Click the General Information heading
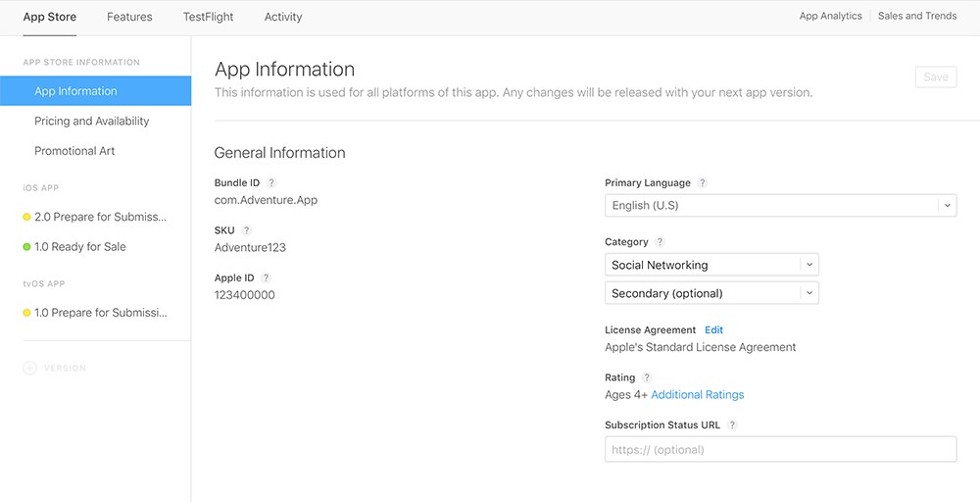This screenshot has height=502, width=980. (x=279, y=153)
